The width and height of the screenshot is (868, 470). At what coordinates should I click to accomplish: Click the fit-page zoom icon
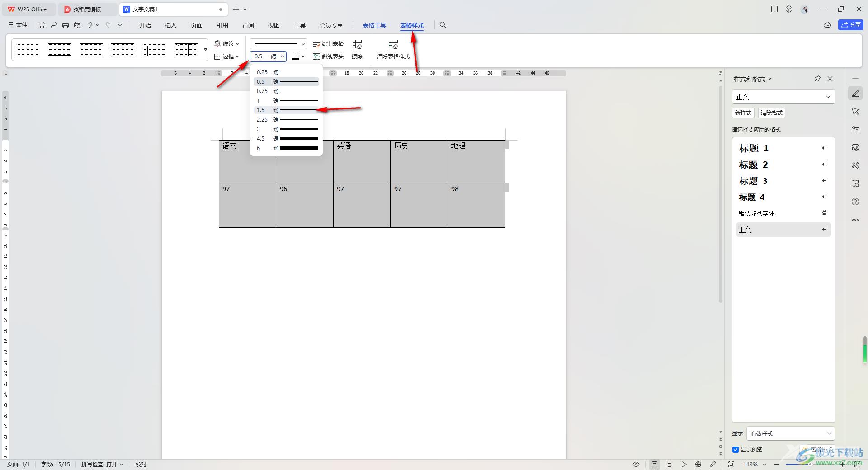pyautogui.click(x=731, y=464)
